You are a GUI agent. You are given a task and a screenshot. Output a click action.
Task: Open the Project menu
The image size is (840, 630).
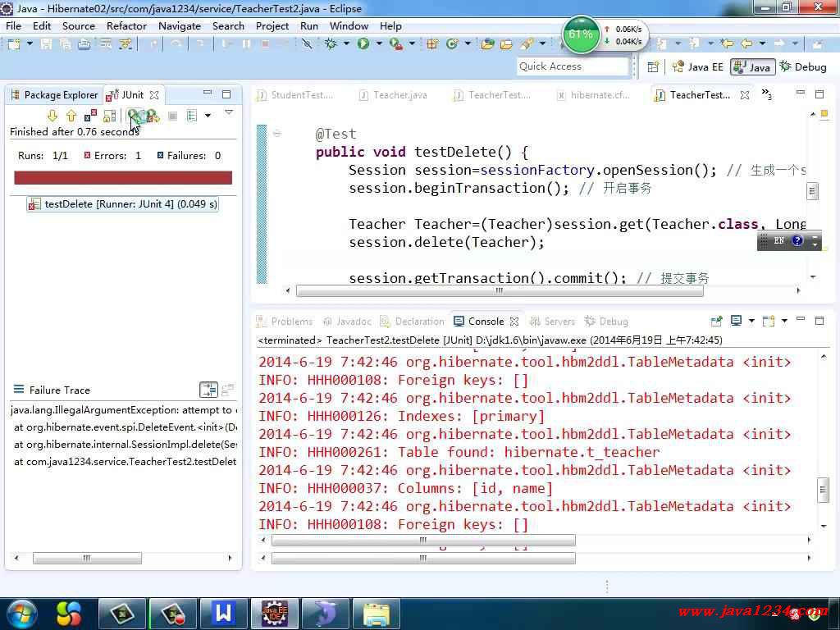pyautogui.click(x=272, y=25)
